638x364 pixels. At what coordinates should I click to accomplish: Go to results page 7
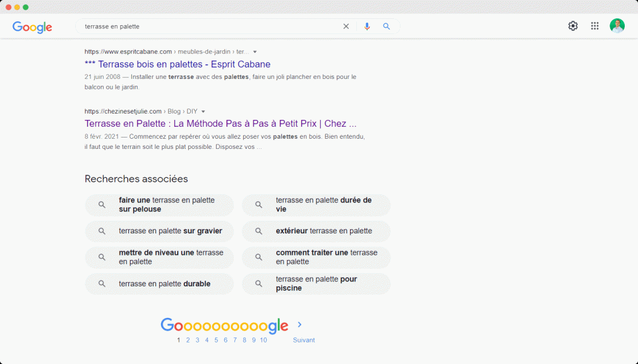[x=235, y=340]
